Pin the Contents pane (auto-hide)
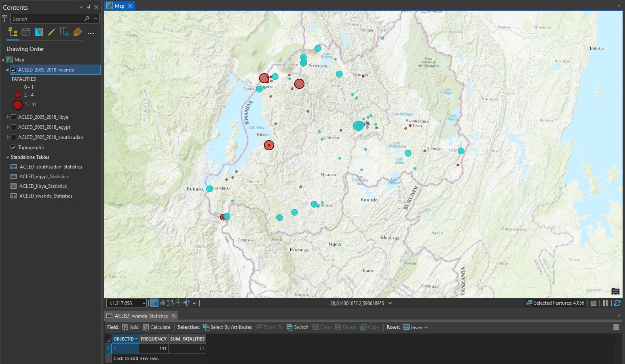Screen dimensions: 625x364 [x=89, y=7]
